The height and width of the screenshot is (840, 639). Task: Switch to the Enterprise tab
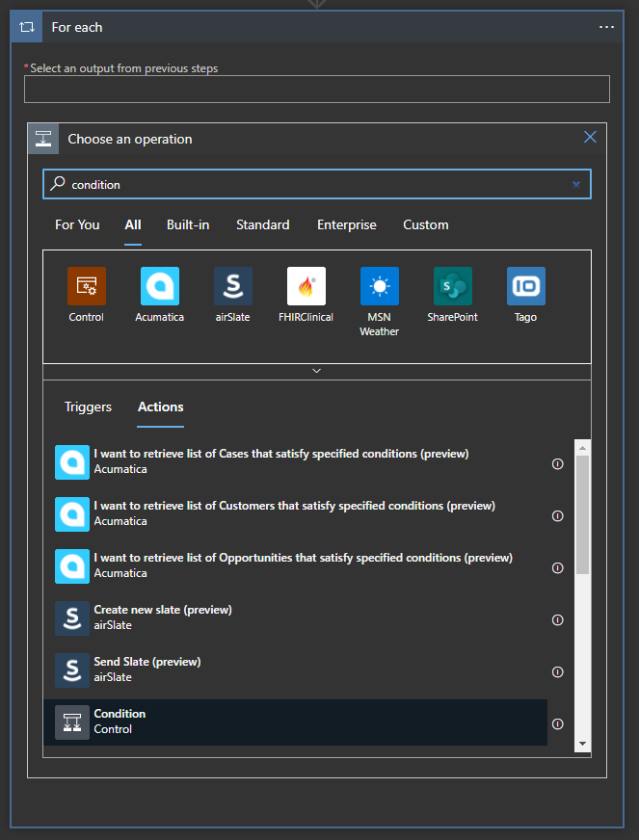pos(347,225)
